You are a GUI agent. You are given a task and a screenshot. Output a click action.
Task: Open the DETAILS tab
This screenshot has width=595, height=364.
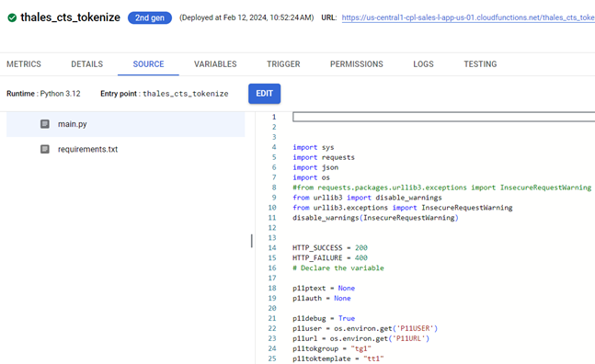tap(86, 64)
